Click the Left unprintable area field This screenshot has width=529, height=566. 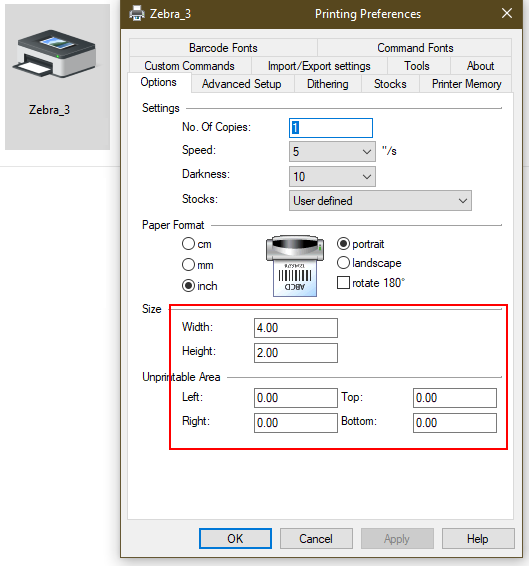point(296,398)
